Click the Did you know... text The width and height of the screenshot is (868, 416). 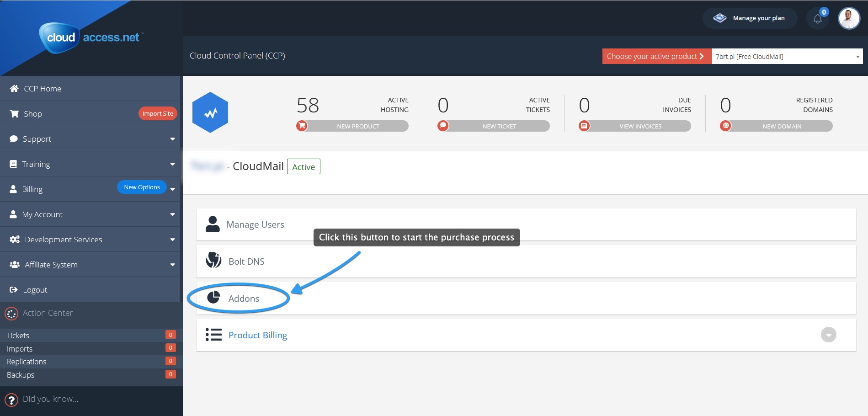(x=51, y=399)
